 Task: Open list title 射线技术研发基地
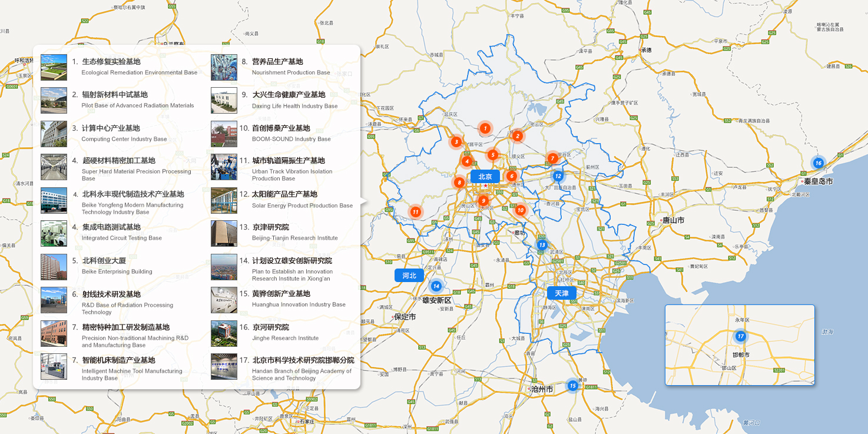[x=111, y=294]
